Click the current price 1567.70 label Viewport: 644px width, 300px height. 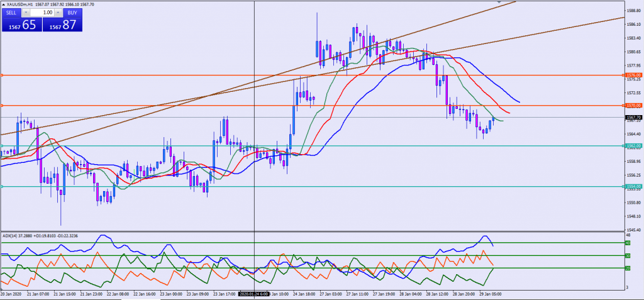(633, 118)
